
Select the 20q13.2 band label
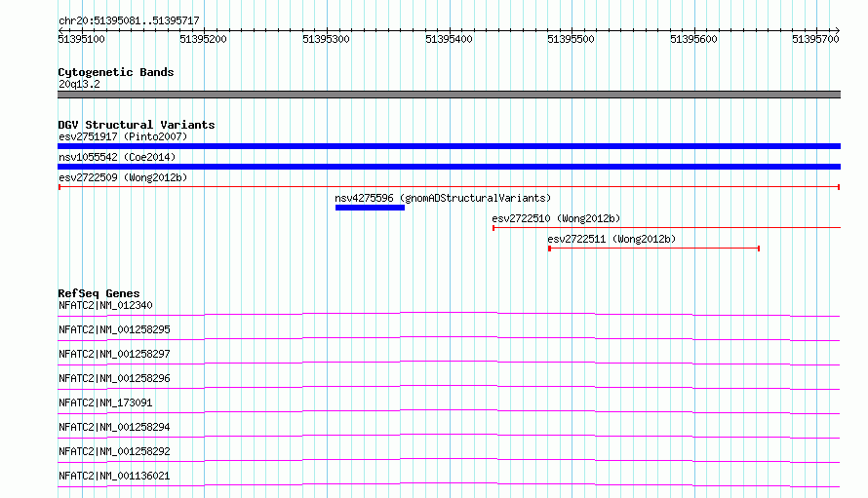[79, 84]
